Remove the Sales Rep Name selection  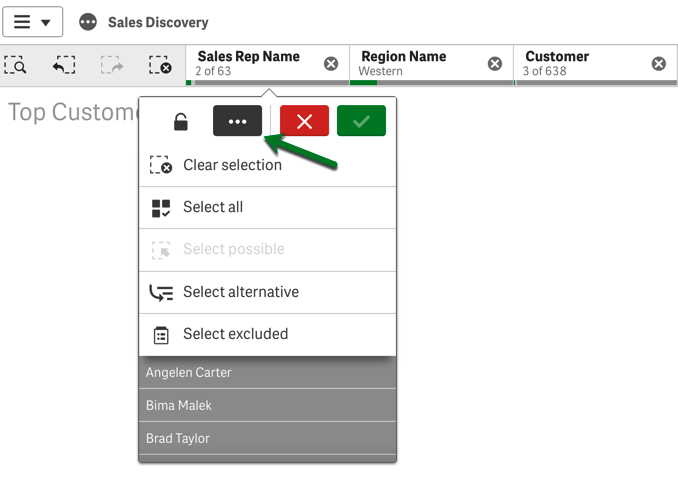coord(331,64)
